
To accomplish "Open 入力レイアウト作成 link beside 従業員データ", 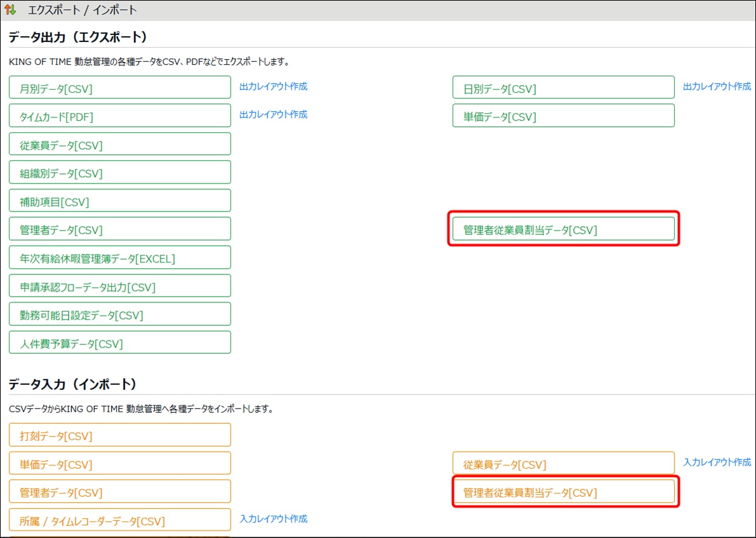I will click(717, 462).
